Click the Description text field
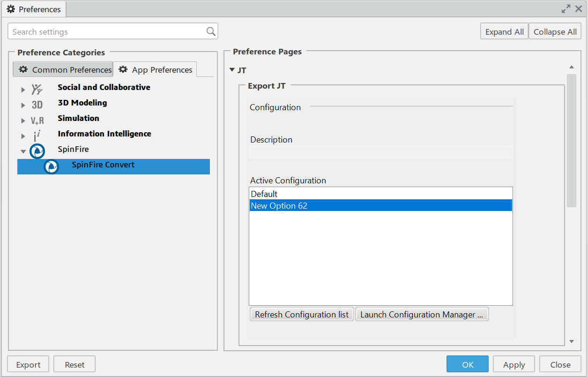The width and height of the screenshot is (588, 377). tap(381, 152)
